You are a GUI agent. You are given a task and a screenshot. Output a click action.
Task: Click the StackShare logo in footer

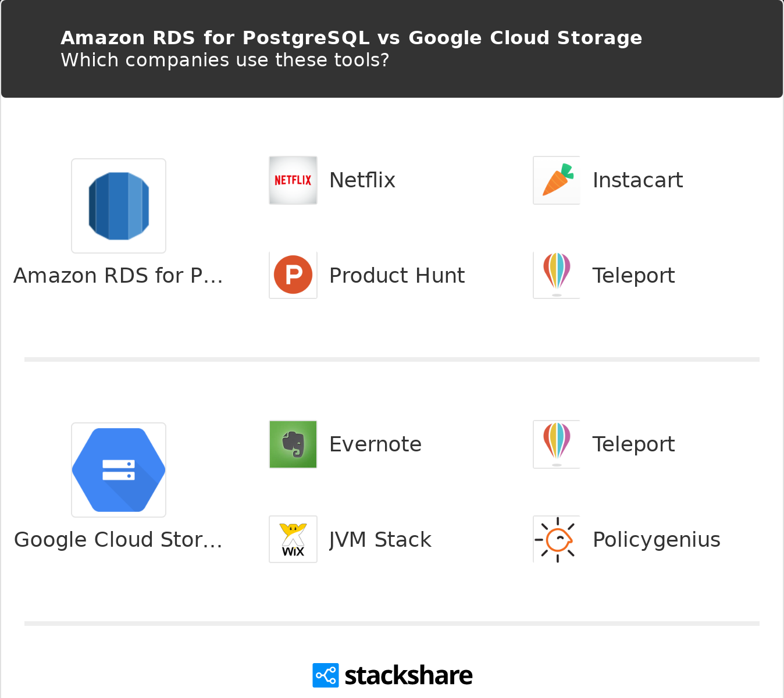click(393, 675)
